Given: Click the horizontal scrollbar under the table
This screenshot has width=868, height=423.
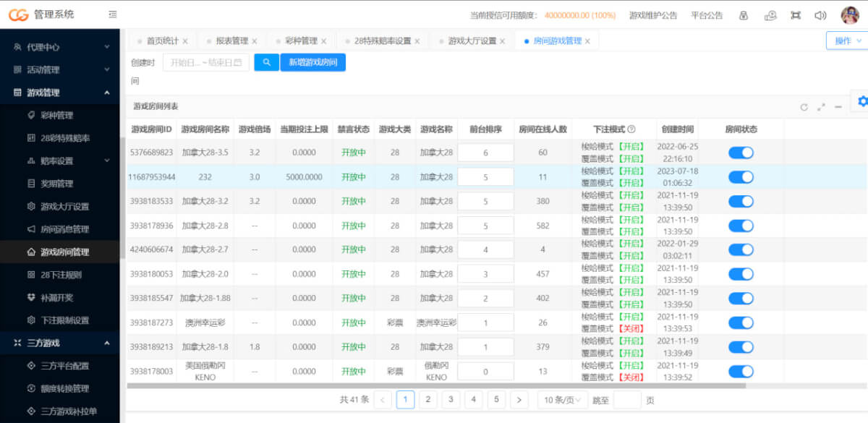Looking at the screenshot, I should click(x=434, y=386).
